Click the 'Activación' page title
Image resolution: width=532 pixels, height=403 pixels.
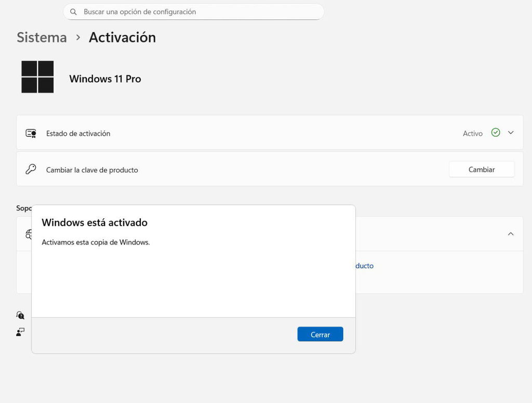(122, 37)
